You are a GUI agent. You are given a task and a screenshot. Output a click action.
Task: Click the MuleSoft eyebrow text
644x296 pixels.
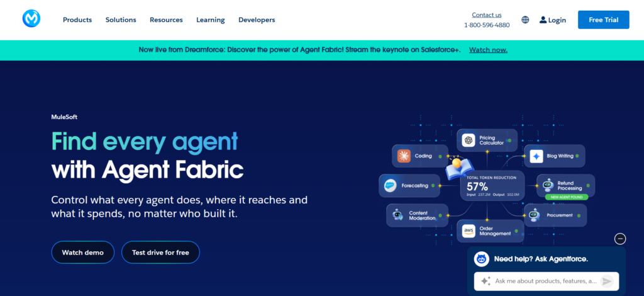pos(64,117)
